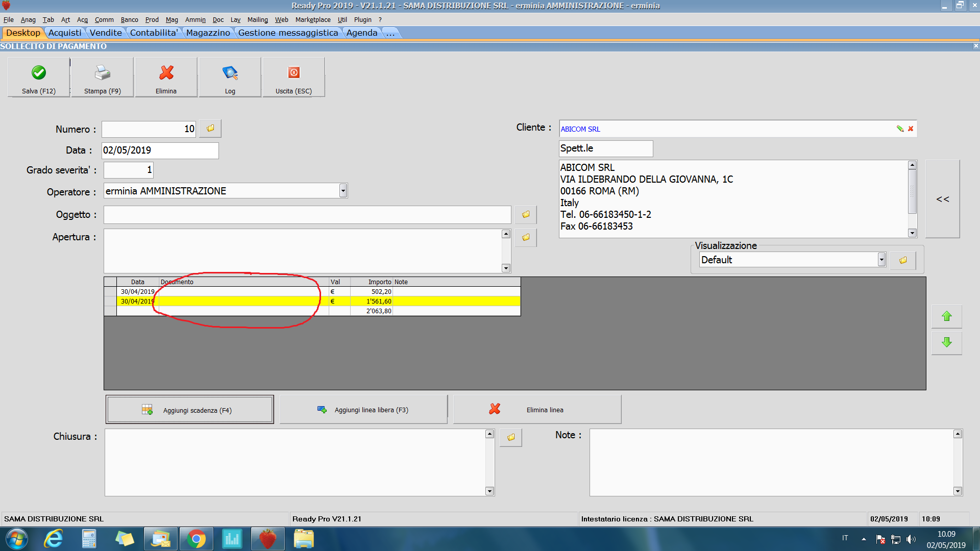Image resolution: width=980 pixels, height=551 pixels.
Task: Click the Ready Pro strawberry taskbar icon
Action: (268, 539)
